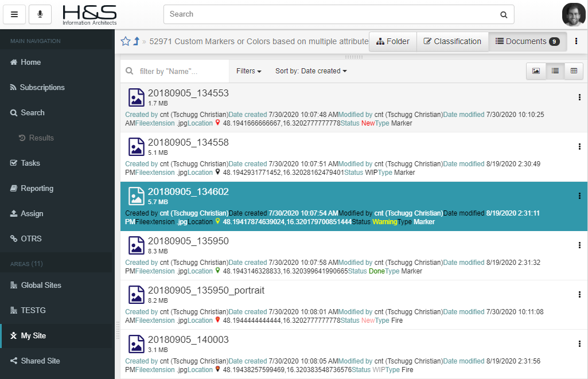Image resolution: width=588 pixels, height=379 pixels.
Task: Activate the microphone voice search button
Action: [40, 14]
